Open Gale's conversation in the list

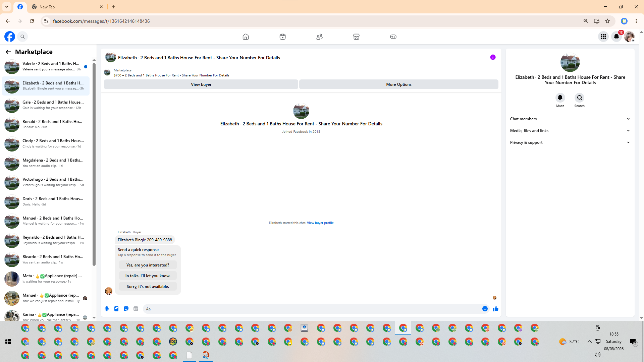(46, 105)
